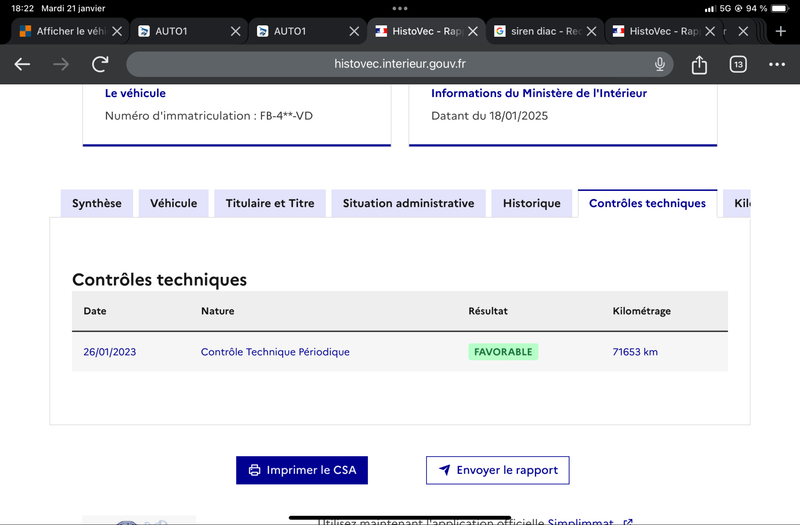The height and width of the screenshot is (525, 800).
Task: Click 'Datant du 18/01/2025' text
Action: [489, 116]
